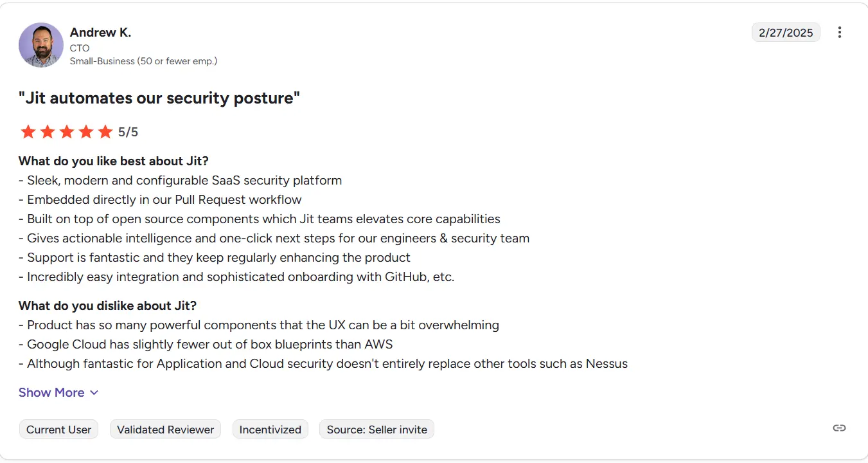Viewport: 868px width, 463px height.
Task: Click the first rating star
Action: click(28, 132)
